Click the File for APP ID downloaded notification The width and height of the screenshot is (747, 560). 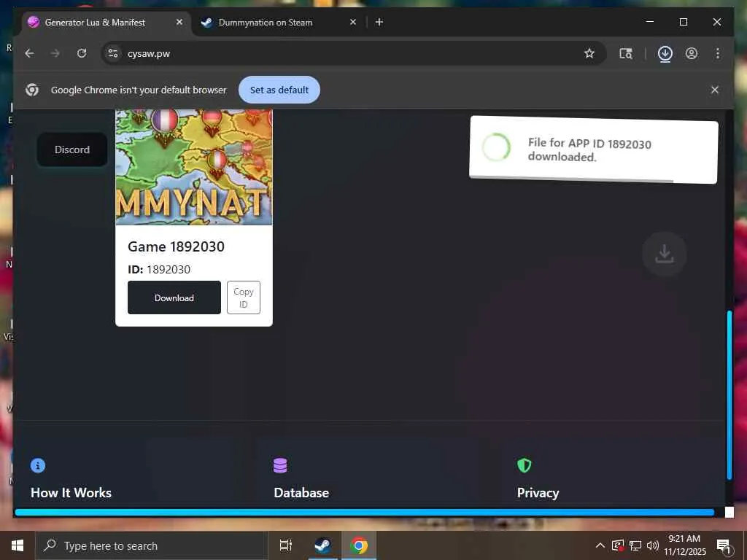pyautogui.click(x=594, y=149)
